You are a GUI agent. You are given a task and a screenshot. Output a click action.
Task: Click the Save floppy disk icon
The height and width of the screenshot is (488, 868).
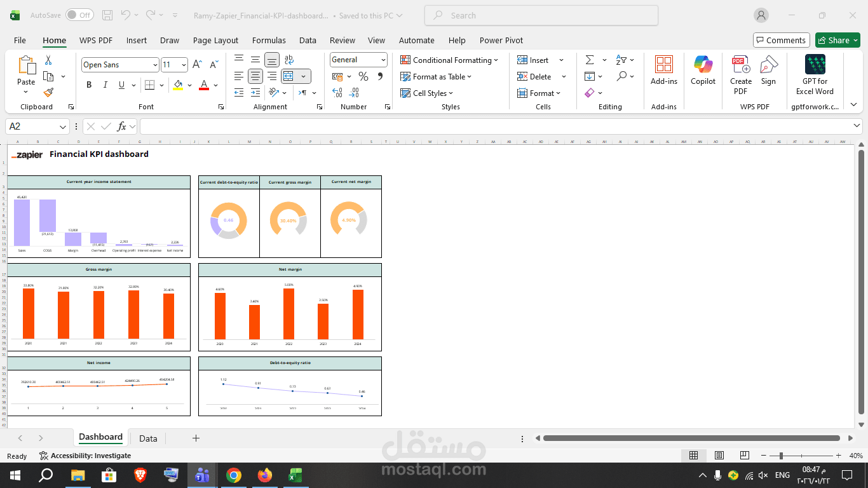coord(107,15)
